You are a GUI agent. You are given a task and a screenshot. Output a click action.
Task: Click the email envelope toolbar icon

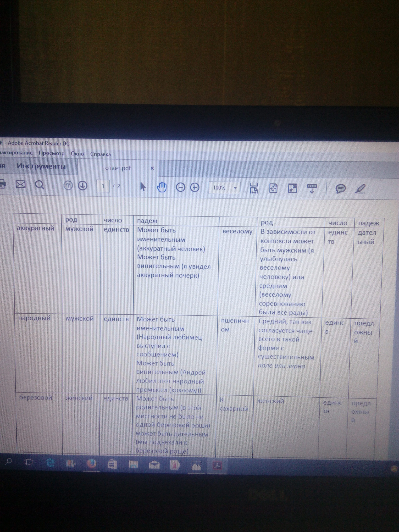coord(20,184)
